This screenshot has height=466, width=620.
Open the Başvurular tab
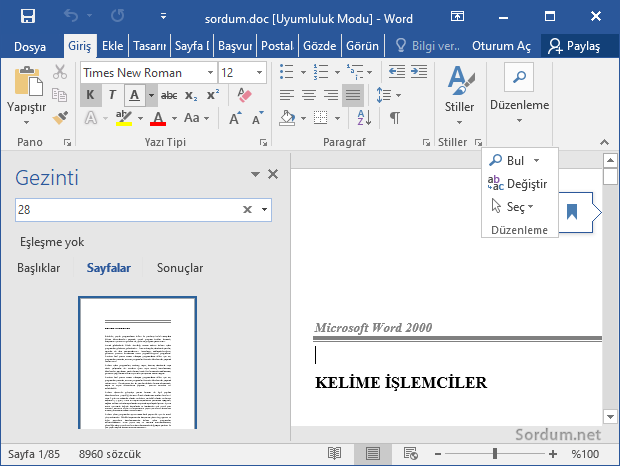click(235, 46)
